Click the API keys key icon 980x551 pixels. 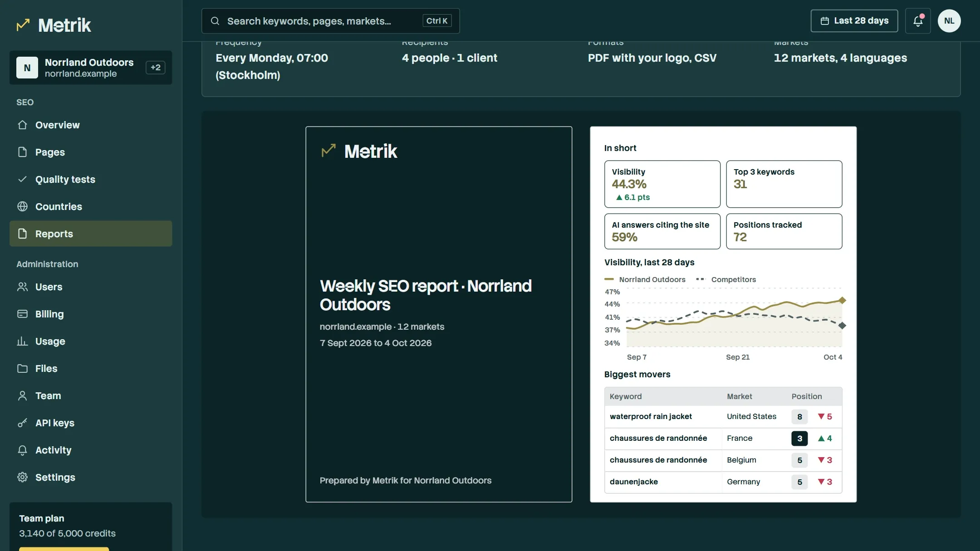point(22,423)
